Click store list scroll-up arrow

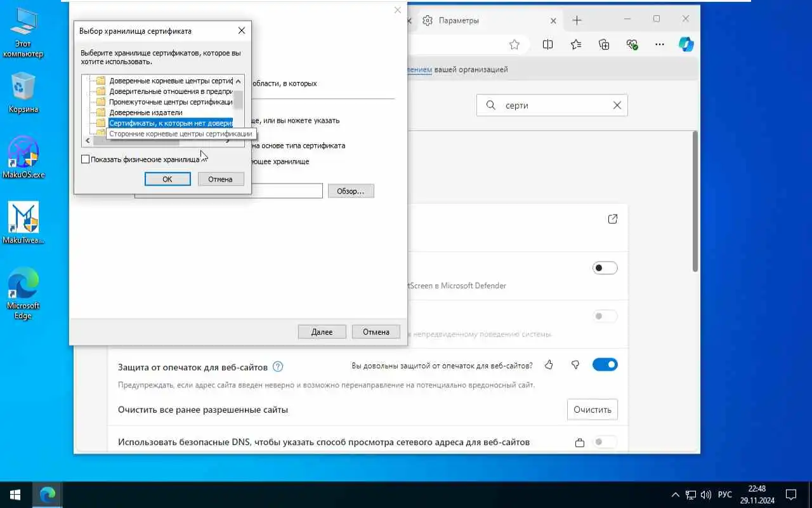(x=239, y=81)
